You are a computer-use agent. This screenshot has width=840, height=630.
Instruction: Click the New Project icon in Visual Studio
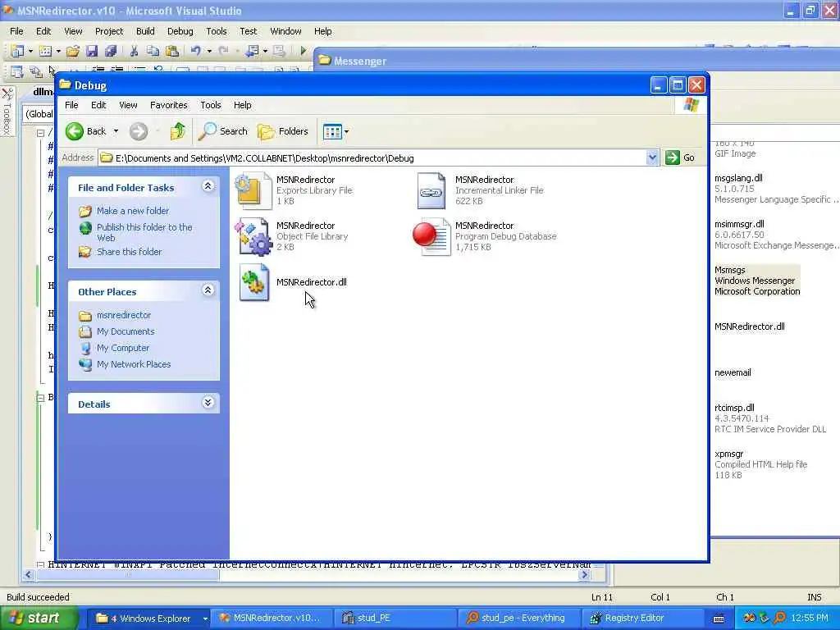pyautogui.click(x=17, y=51)
